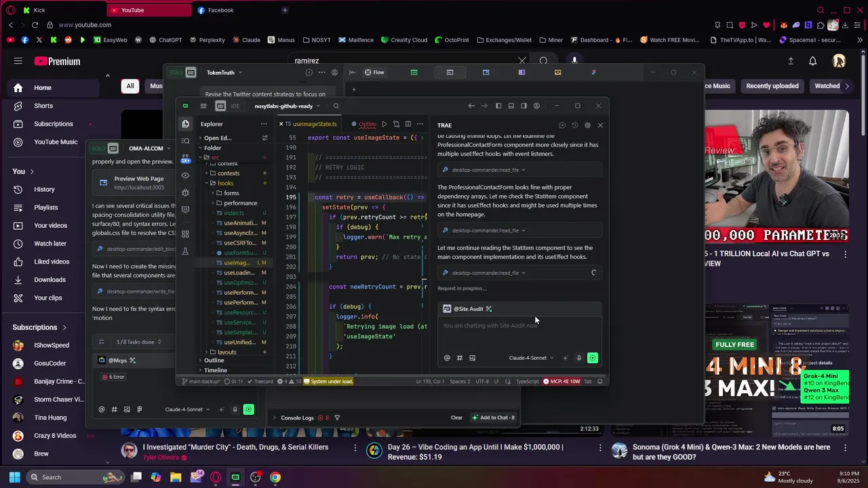Click the image attach icon in Site Audit chat

click(472, 358)
